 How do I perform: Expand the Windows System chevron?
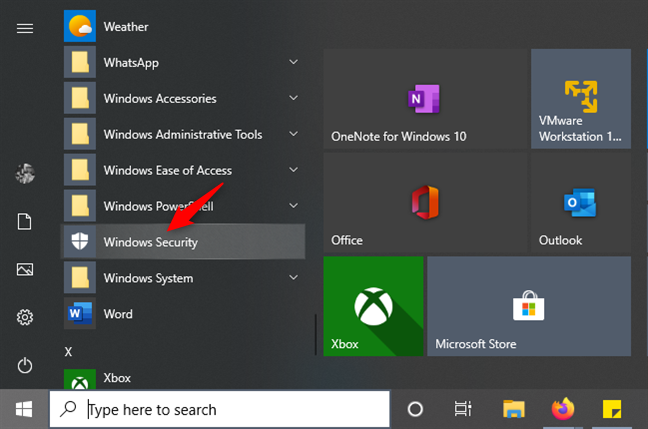tap(293, 277)
